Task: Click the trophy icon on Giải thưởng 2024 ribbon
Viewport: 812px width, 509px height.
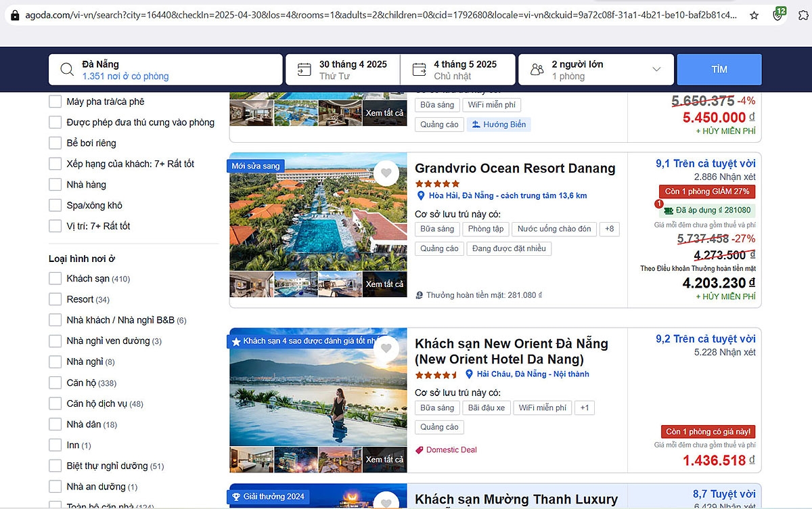Action: (236, 496)
